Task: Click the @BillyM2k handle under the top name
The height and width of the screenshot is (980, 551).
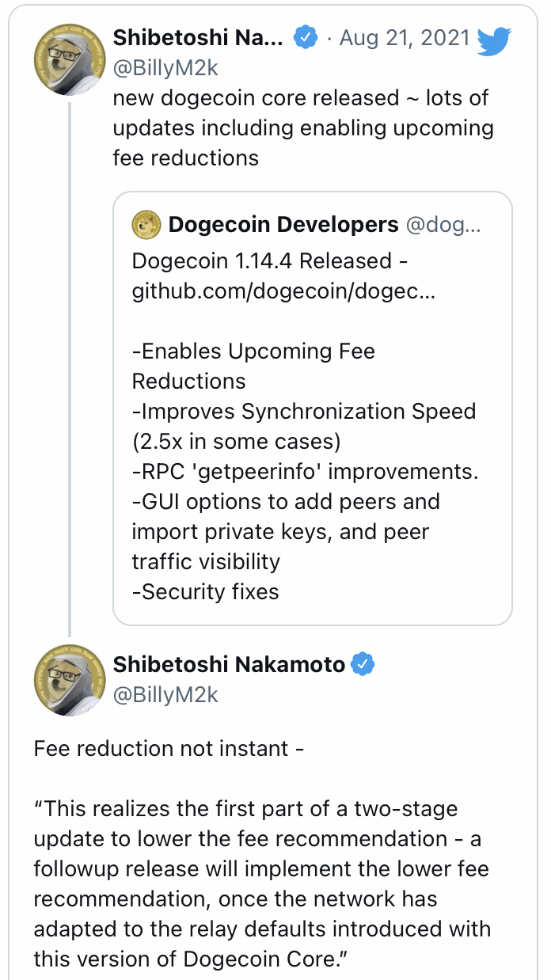Action: pos(165,68)
